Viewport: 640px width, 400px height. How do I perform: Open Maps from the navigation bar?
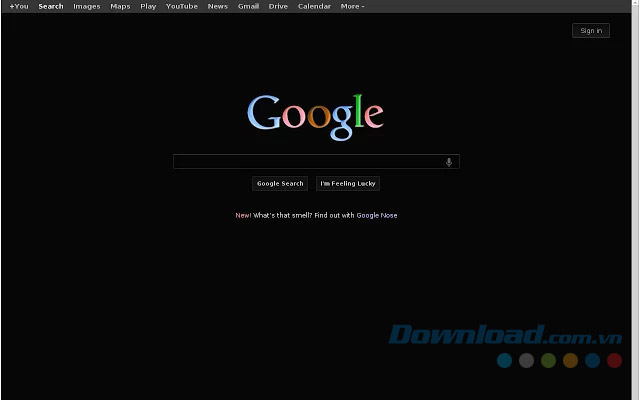coord(120,6)
